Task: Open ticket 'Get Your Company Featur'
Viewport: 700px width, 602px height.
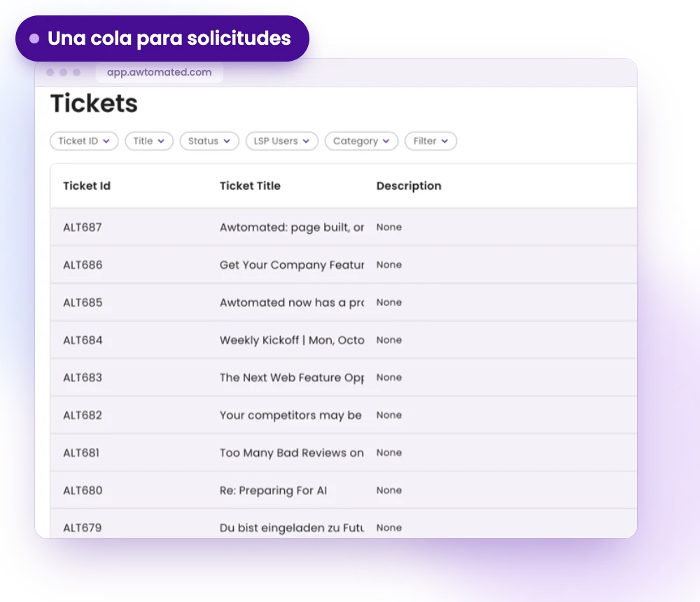Action: click(292, 265)
